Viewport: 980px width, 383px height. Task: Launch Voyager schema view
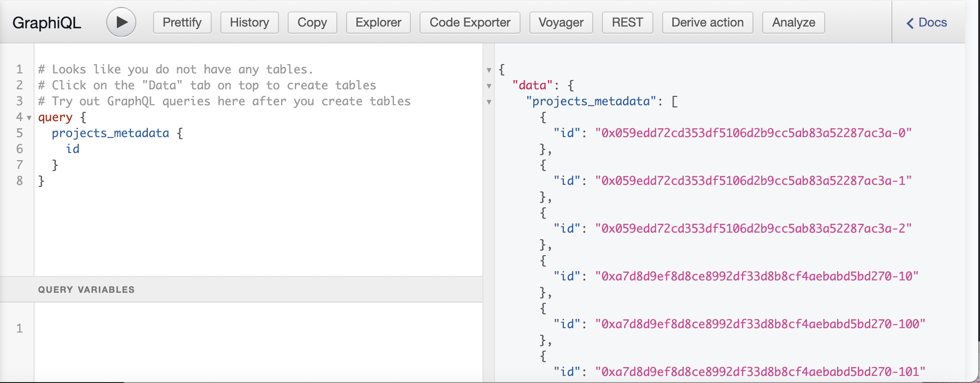pyautogui.click(x=561, y=23)
